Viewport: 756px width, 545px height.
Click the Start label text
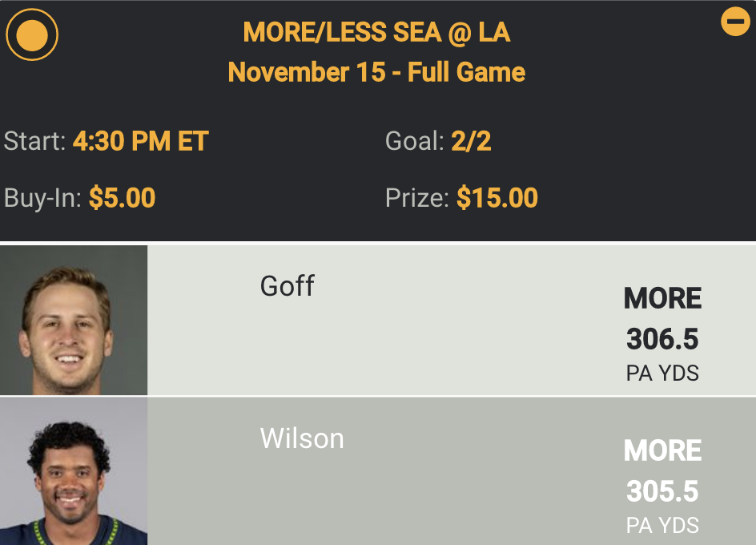coord(34,142)
